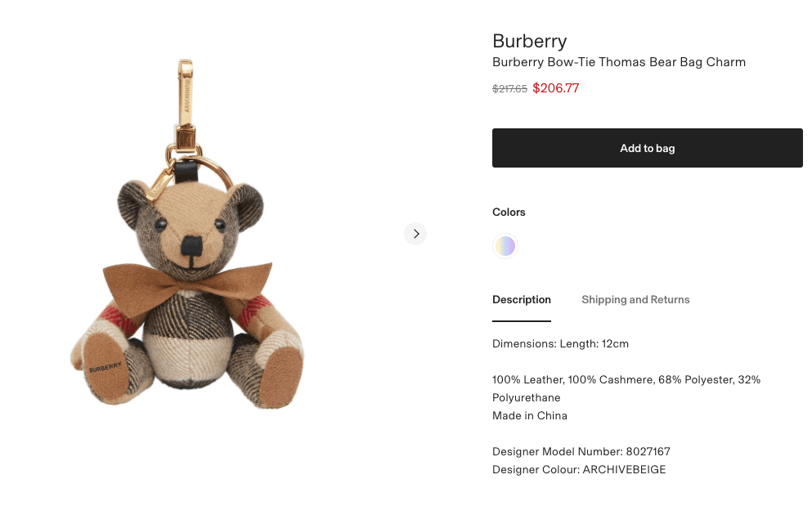812x506 pixels.
Task: Click the Burberry teddy bear product image
Action: coord(187,234)
